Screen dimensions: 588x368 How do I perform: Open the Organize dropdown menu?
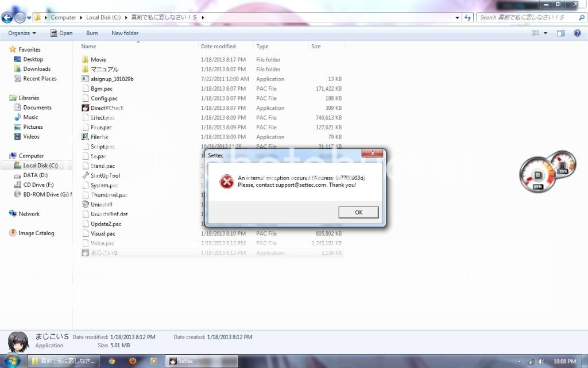click(x=22, y=33)
